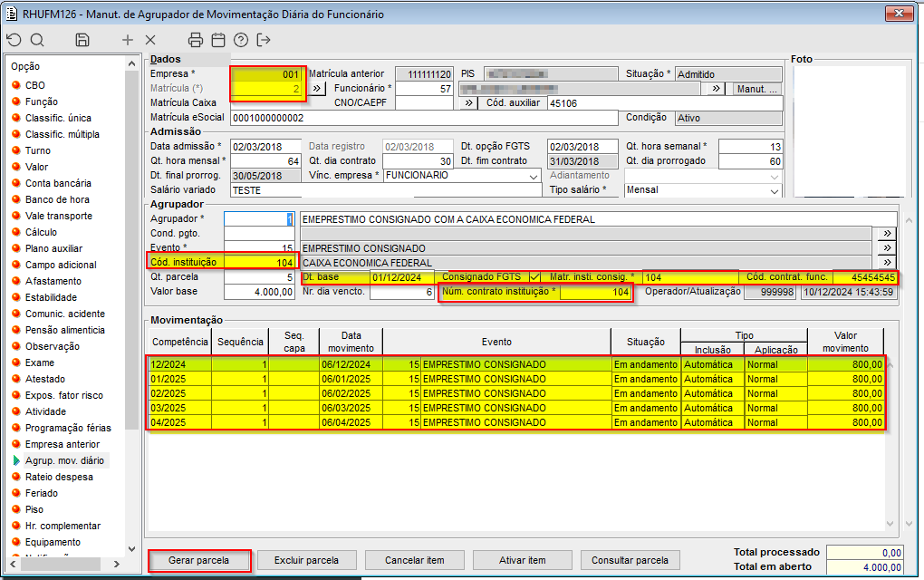This screenshot has height=580, width=924.
Task: Click the Competência column header
Action: (179, 342)
